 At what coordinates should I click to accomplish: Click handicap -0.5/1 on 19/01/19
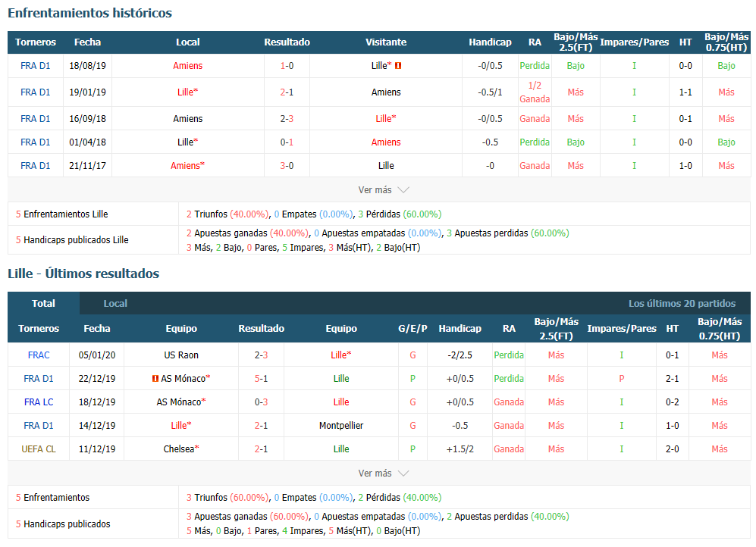[490, 92]
